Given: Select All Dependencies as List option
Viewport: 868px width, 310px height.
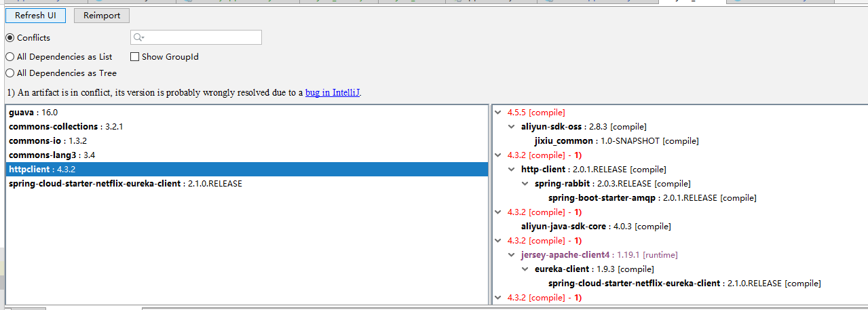Looking at the screenshot, I should [x=10, y=57].
